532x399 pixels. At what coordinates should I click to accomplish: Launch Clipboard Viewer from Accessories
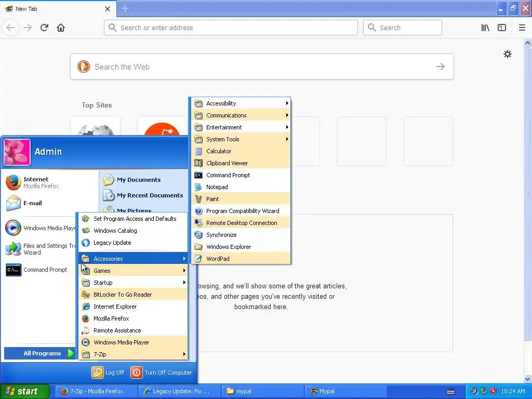(241, 163)
